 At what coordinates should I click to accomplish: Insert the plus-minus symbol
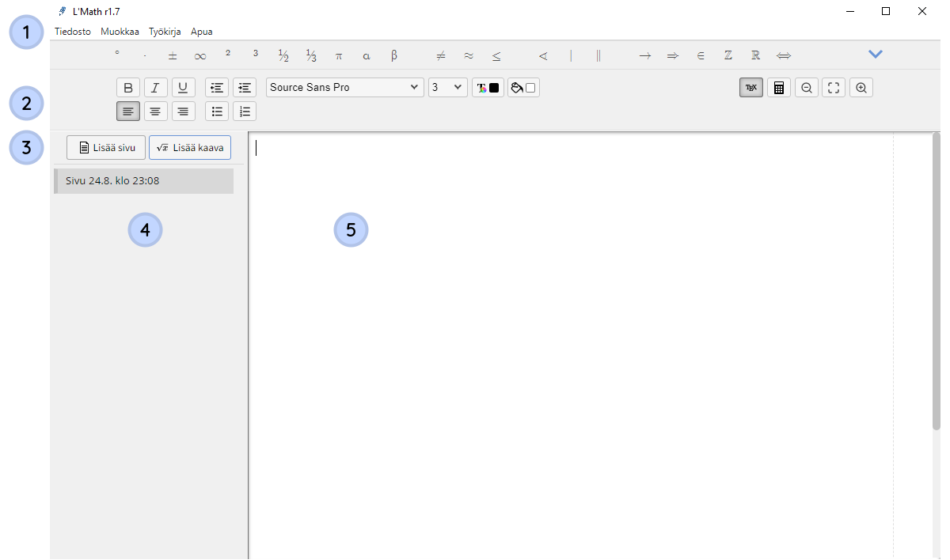click(173, 55)
